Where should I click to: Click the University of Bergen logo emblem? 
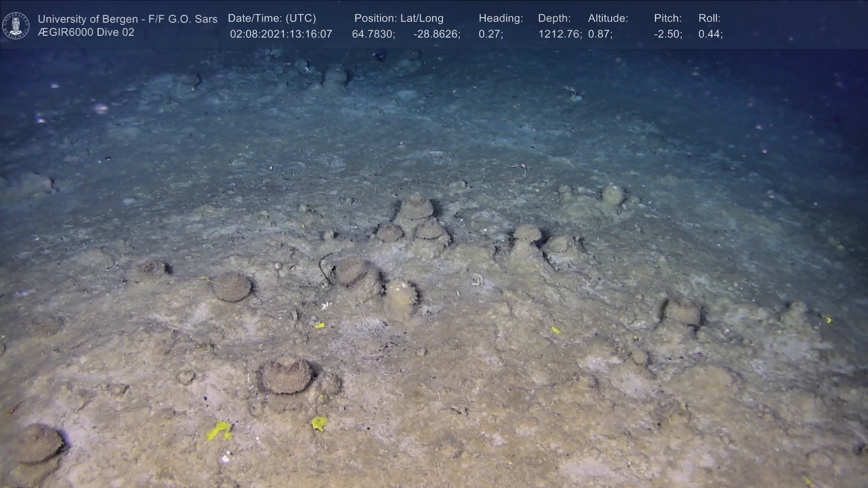(16, 25)
